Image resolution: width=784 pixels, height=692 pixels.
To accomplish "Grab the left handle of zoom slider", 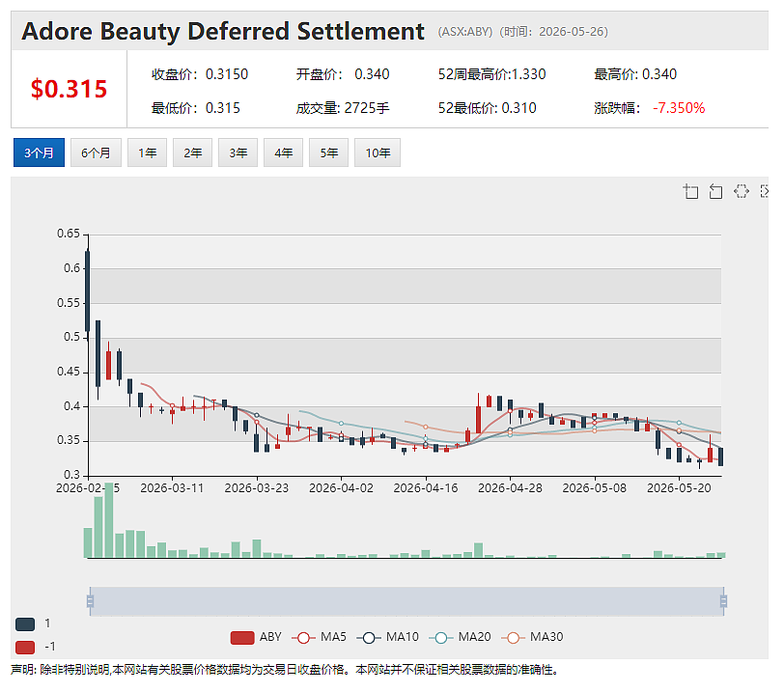I will [x=90, y=600].
